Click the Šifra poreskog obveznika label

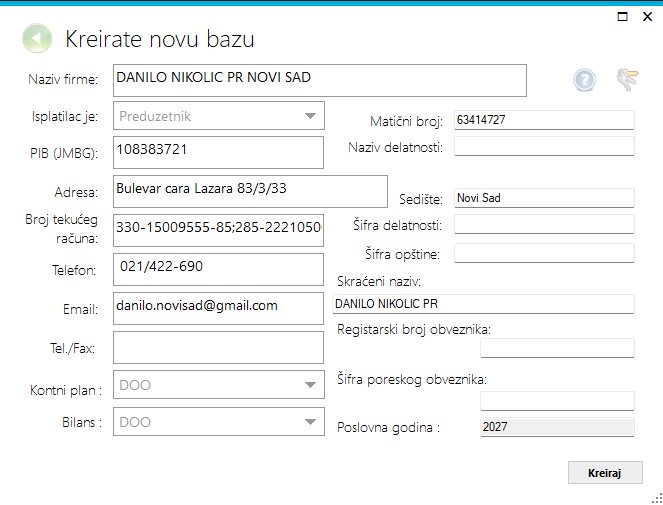[412, 379]
